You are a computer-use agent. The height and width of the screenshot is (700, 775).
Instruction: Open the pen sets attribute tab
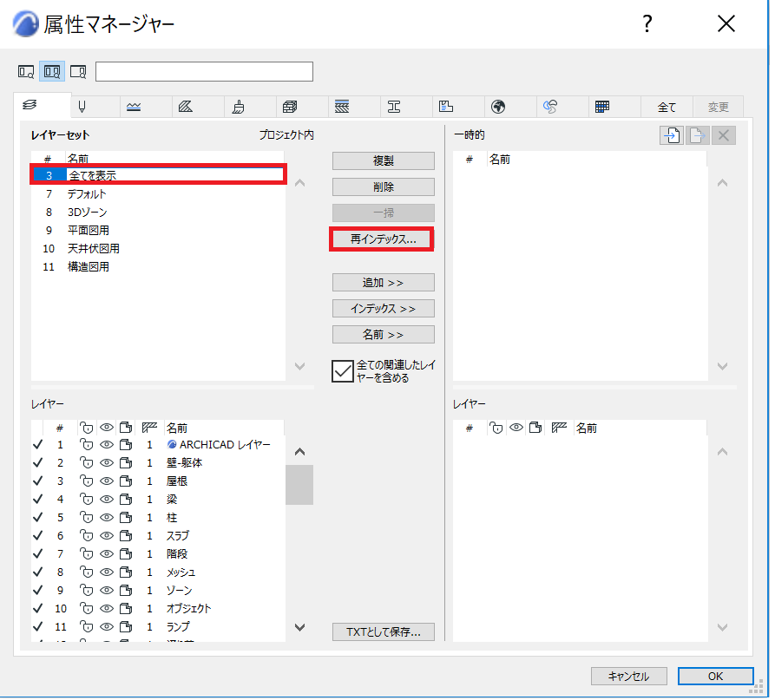click(x=82, y=106)
